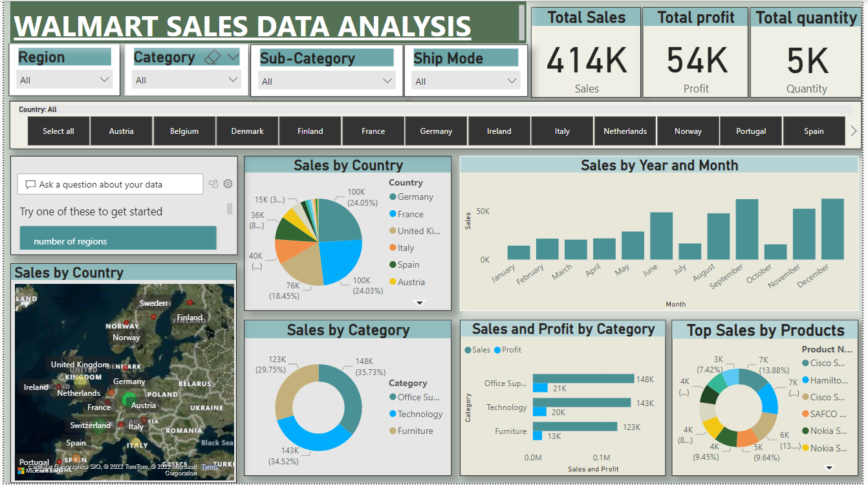This screenshot has height=485, width=868.
Task: Open the Q&A visual settings gear
Action: pyautogui.click(x=228, y=184)
